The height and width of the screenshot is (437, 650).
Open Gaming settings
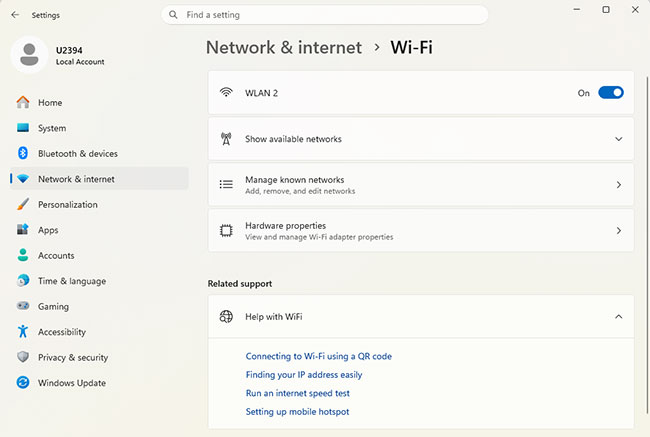[99, 306]
